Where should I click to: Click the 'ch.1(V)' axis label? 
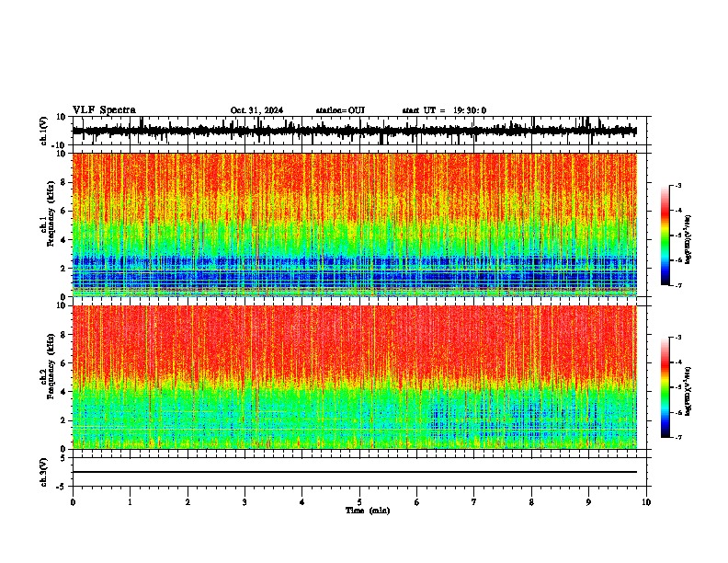[x=44, y=131]
